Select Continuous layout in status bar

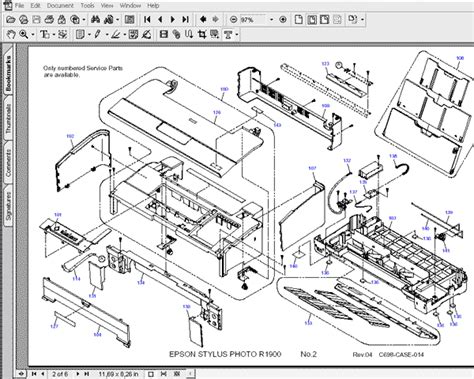tap(164, 374)
